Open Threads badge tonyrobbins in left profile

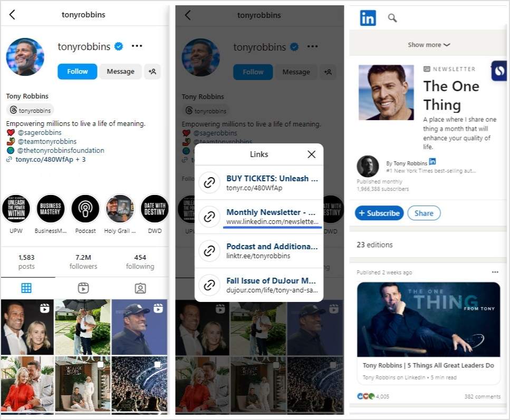click(x=30, y=110)
